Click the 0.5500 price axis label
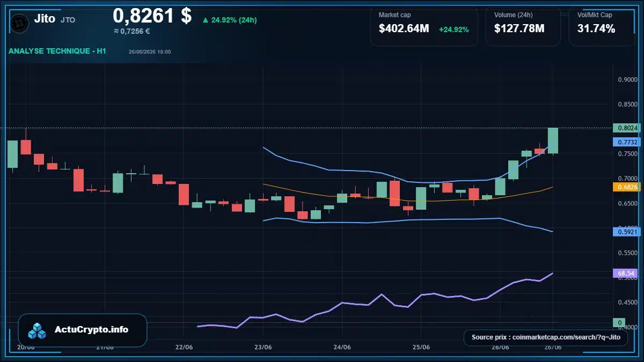644x362 pixels. coord(628,253)
